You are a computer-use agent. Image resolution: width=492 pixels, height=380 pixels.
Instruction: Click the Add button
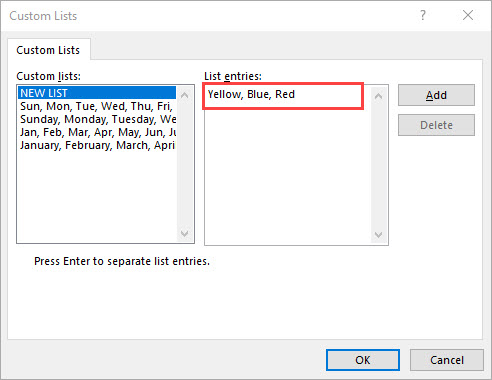coord(436,95)
